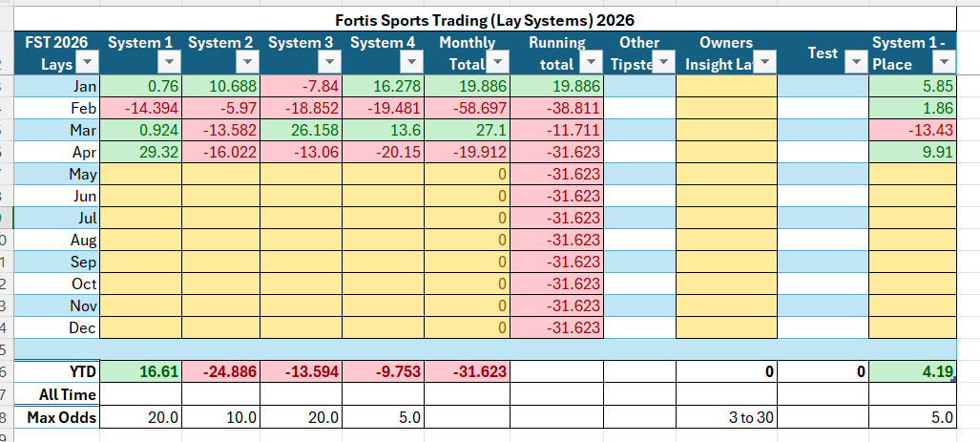Select the Jan row label

pyautogui.click(x=57, y=86)
